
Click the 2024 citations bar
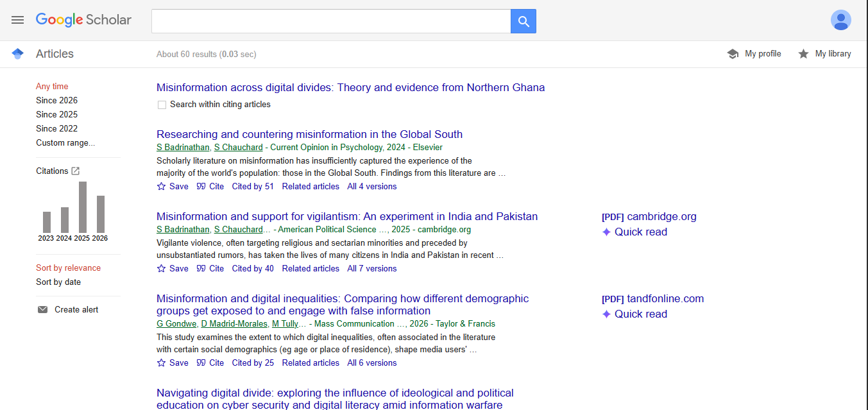click(x=65, y=219)
